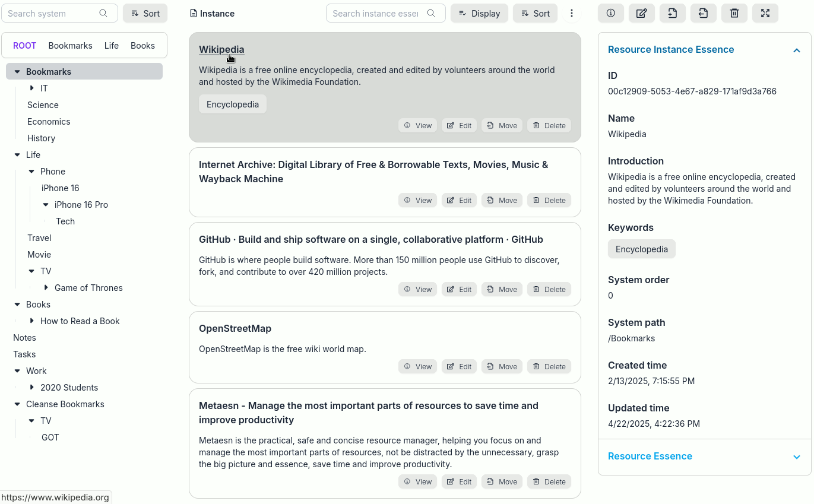
Task: Open the three-dot menu beside instance Sort
Action: [x=572, y=13]
